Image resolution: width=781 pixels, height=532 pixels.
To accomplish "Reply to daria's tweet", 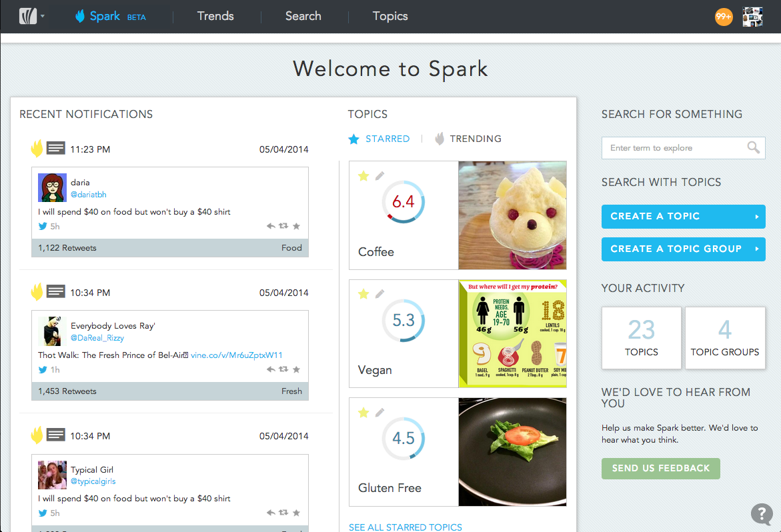I will click(271, 226).
